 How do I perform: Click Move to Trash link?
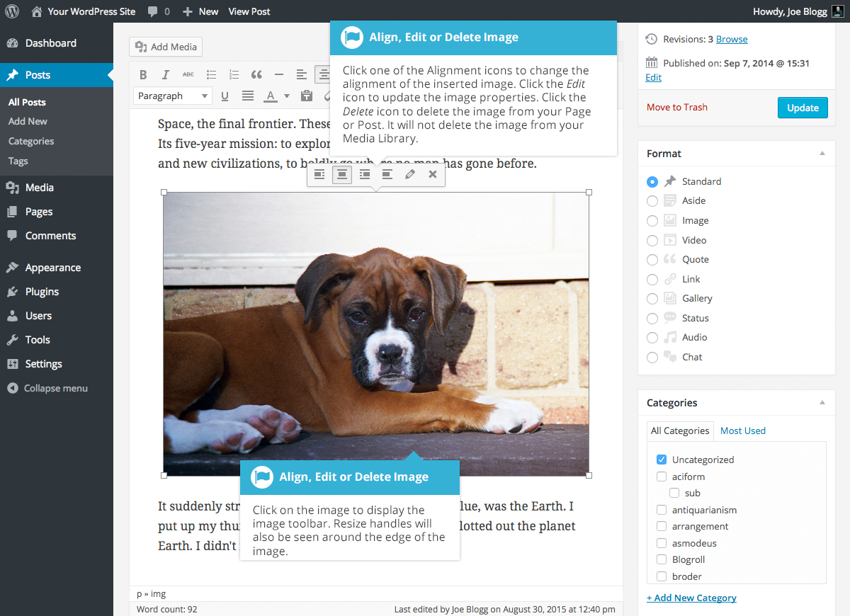pyautogui.click(x=677, y=108)
